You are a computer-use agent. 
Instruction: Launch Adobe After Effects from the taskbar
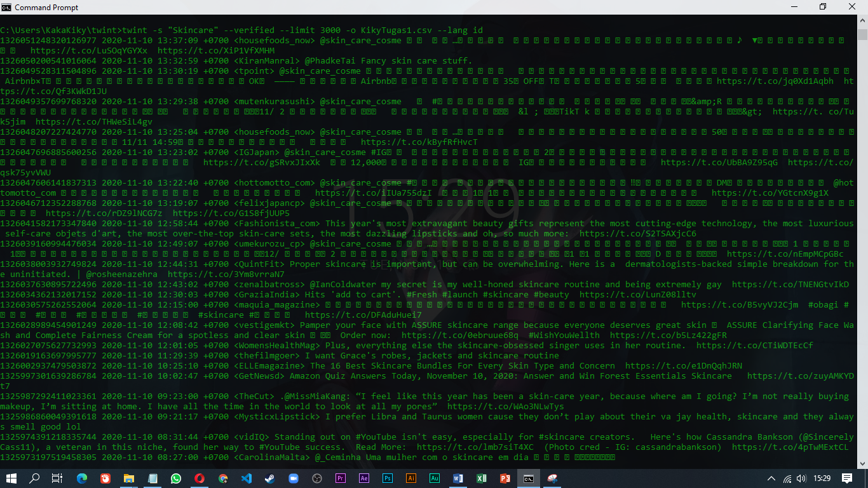coord(364,478)
